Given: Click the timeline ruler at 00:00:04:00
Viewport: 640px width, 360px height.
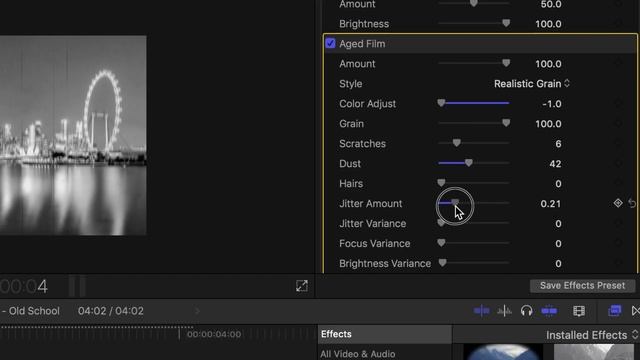Looking at the screenshot, I should (213, 334).
